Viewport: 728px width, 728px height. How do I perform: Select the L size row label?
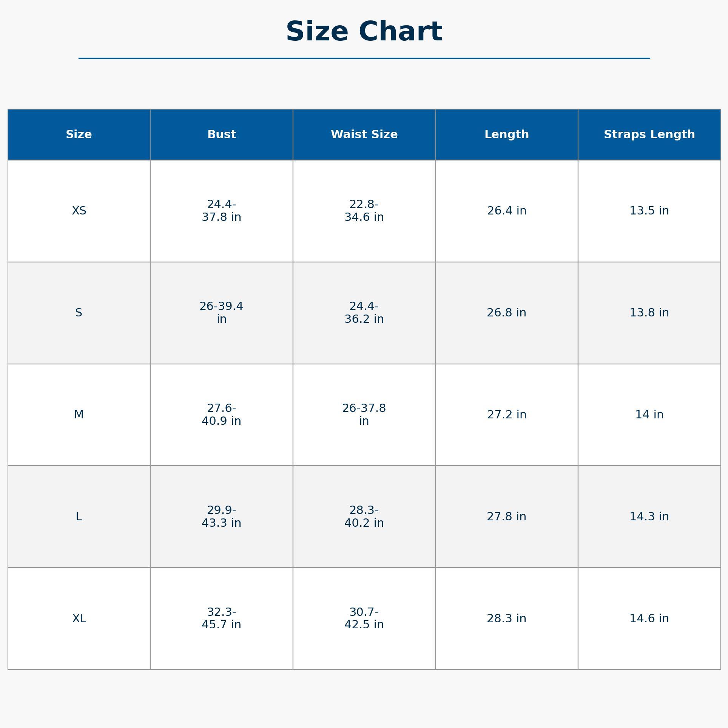(79, 517)
